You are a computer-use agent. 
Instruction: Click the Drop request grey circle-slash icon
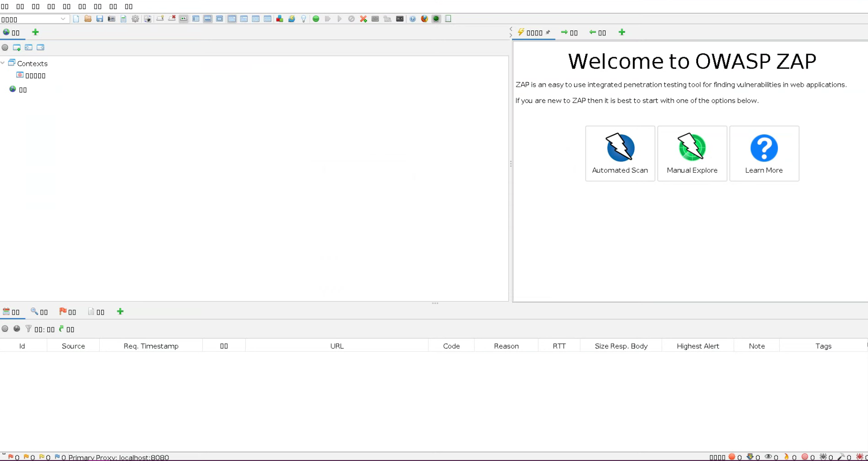click(x=352, y=19)
